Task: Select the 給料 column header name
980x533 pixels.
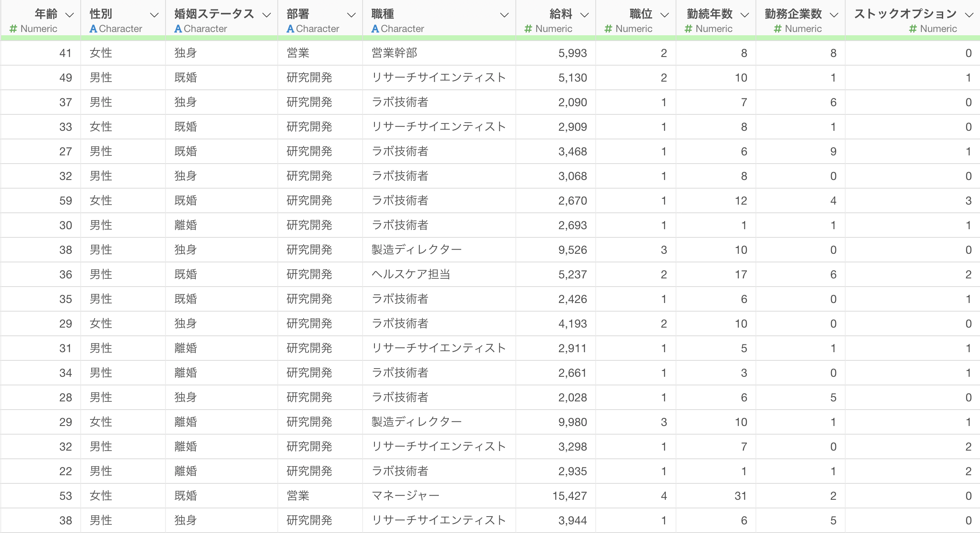Action: pyautogui.click(x=560, y=14)
